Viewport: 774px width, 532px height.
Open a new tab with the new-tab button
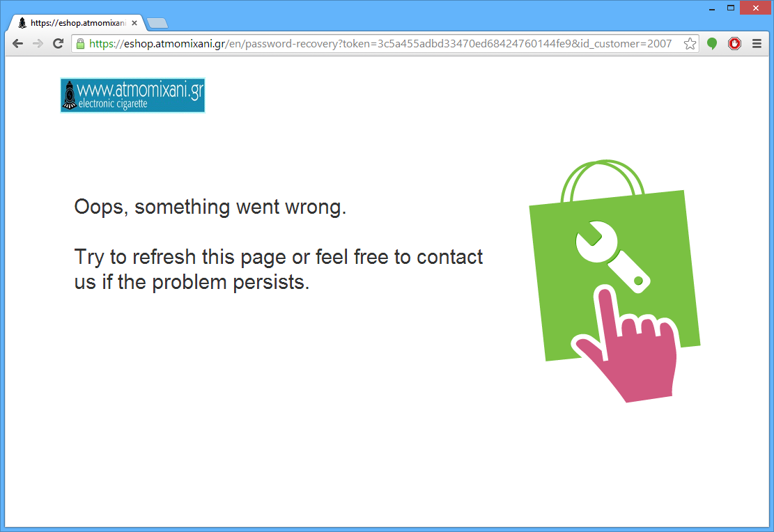(x=157, y=23)
